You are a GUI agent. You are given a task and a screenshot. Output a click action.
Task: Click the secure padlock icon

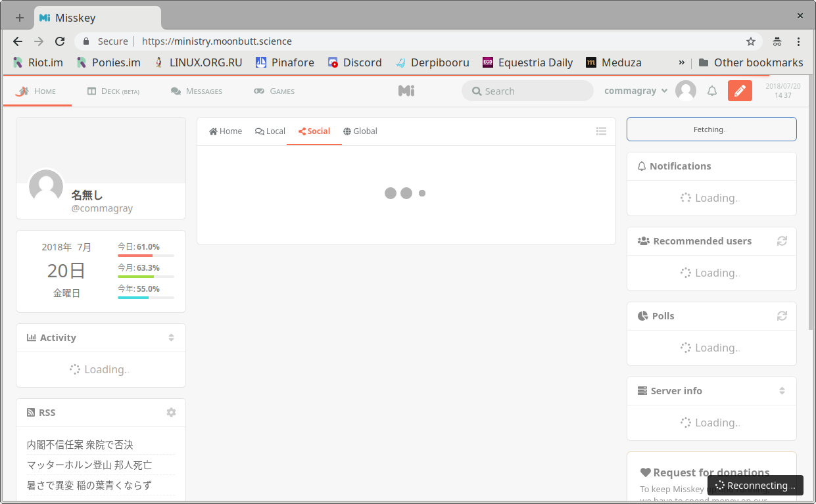coord(85,41)
